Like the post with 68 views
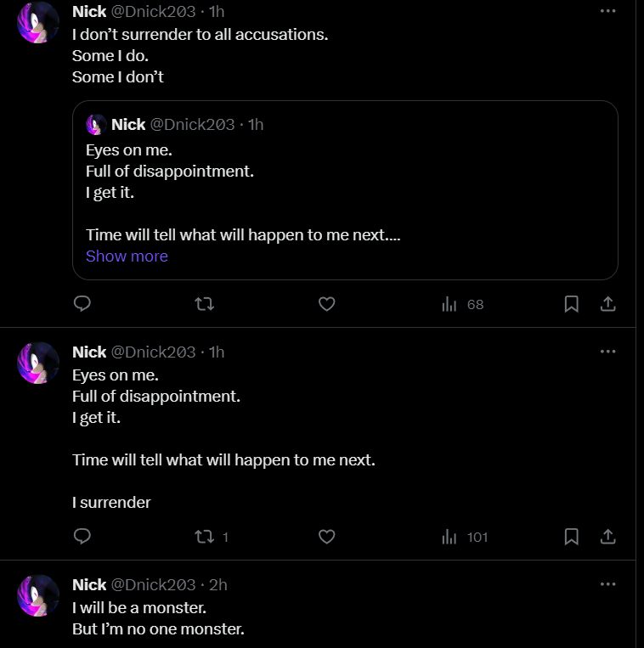Screen dimensions: 644x648 (326, 304)
